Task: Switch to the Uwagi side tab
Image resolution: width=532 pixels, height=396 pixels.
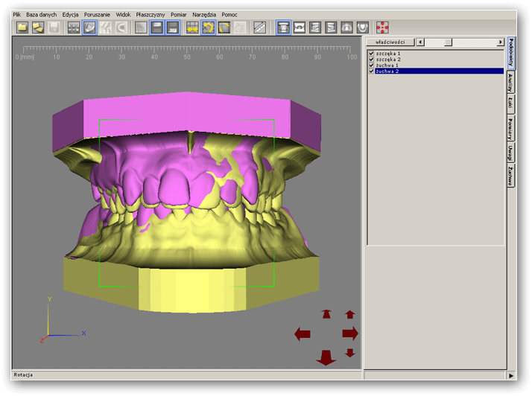Action: (x=510, y=153)
